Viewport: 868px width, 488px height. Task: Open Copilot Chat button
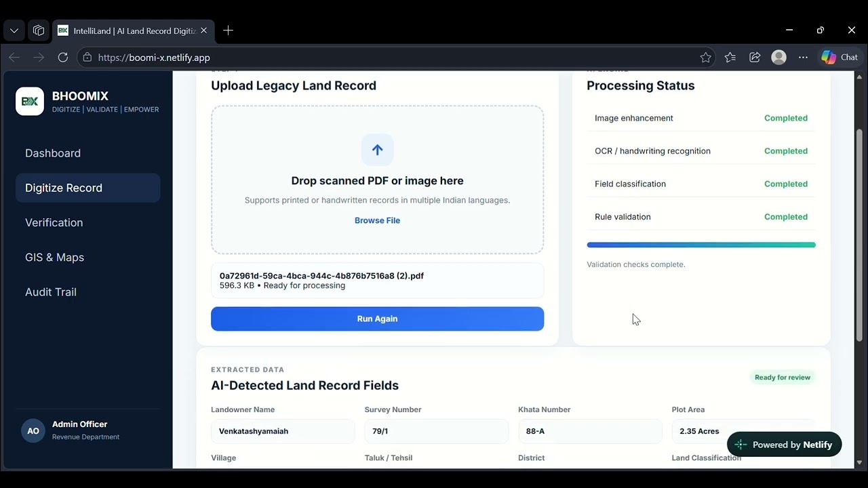840,58
